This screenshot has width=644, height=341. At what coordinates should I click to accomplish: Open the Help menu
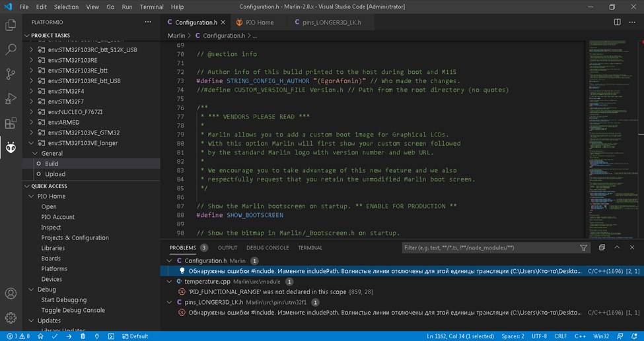pyautogui.click(x=177, y=7)
